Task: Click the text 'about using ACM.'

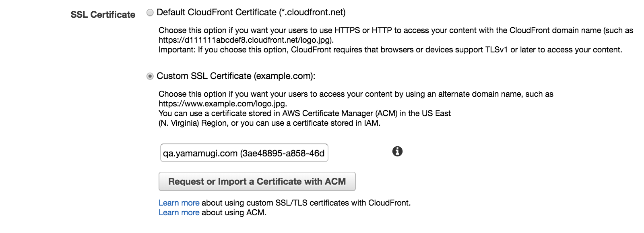Action: click(x=234, y=212)
